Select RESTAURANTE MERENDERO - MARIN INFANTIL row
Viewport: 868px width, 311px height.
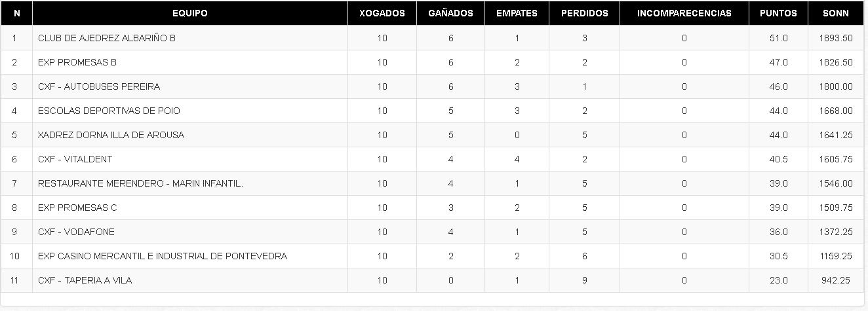click(432, 183)
